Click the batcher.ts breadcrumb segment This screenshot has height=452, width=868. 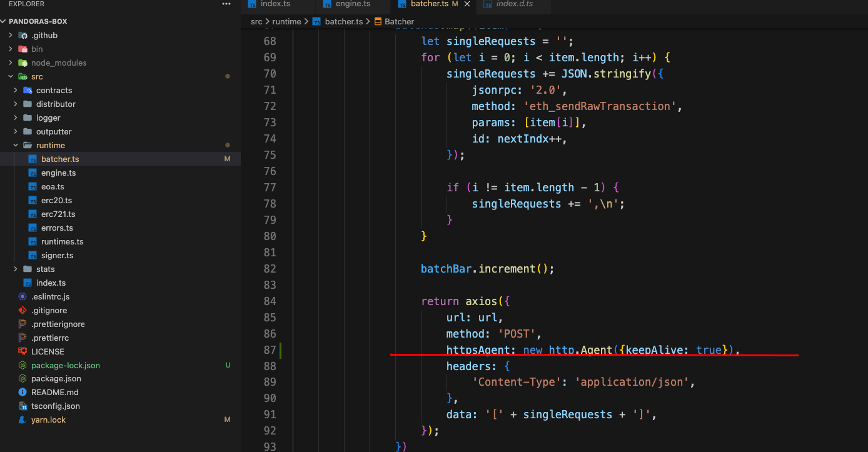pos(344,21)
